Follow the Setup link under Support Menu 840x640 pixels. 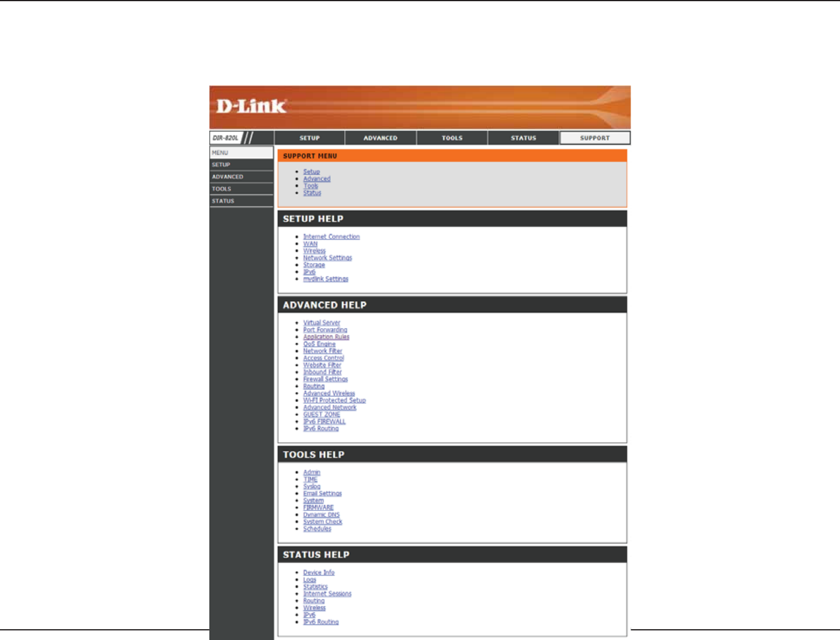311,172
